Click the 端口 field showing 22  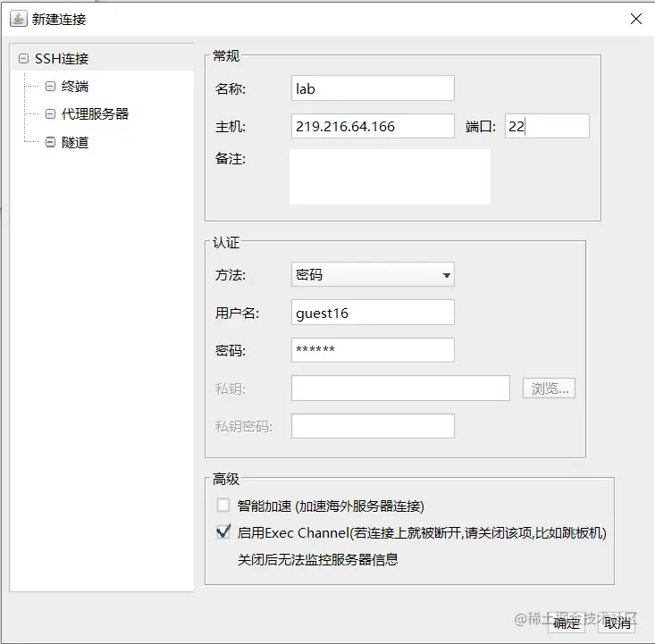coord(547,126)
